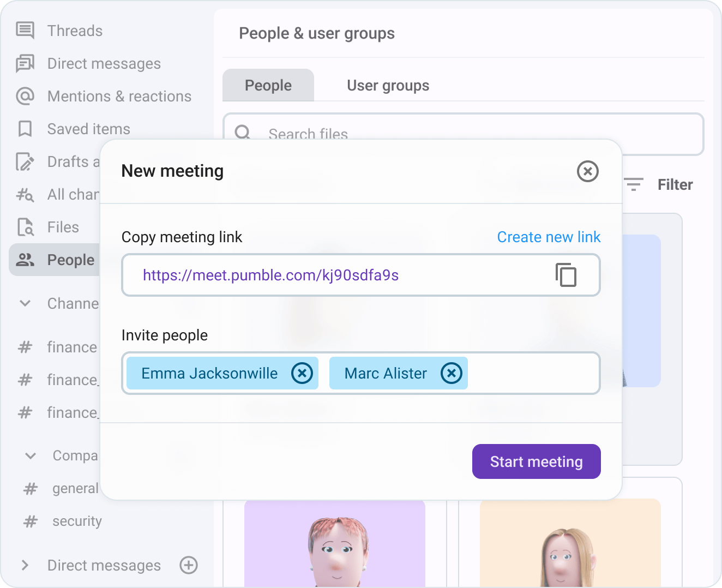Dismiss the New meeting dialog
This screenshot has width=722, height=588.
point(587,171)
